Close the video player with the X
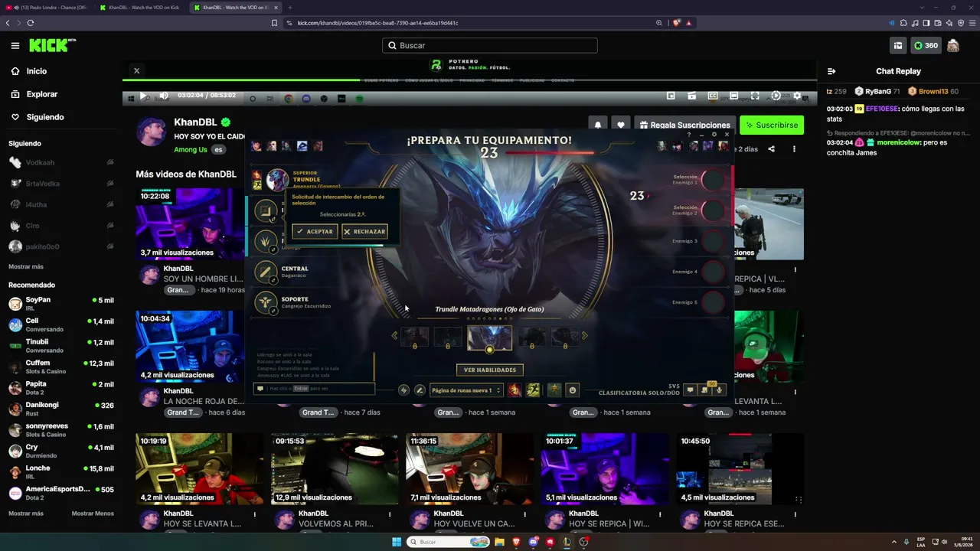 [x=137, y=71]
